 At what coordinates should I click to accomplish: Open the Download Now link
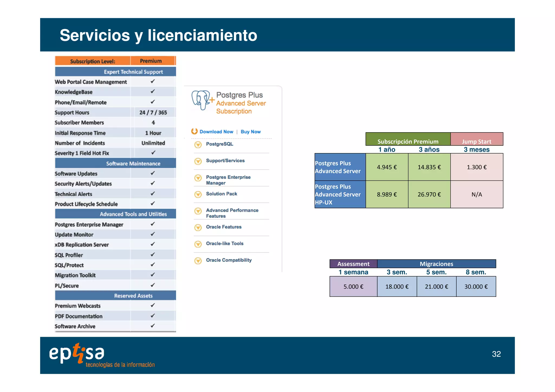click(216, 132)
